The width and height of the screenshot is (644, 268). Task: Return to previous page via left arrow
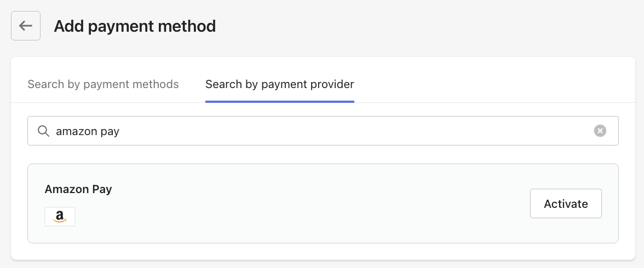(x=25, y=26)
